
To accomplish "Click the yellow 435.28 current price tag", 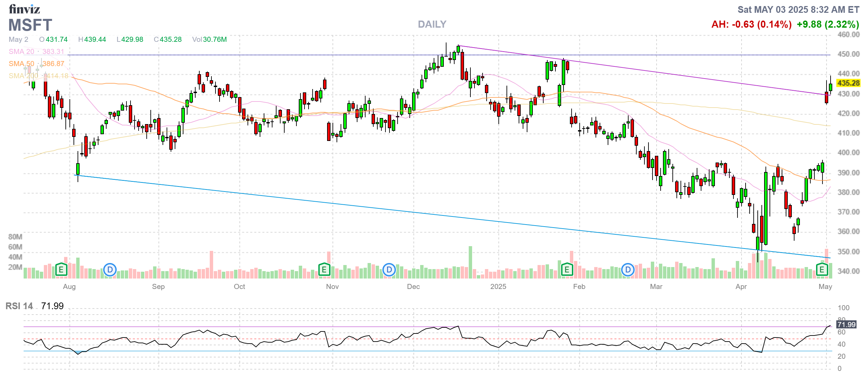I will pyautogui.click(x=848, y=83).
